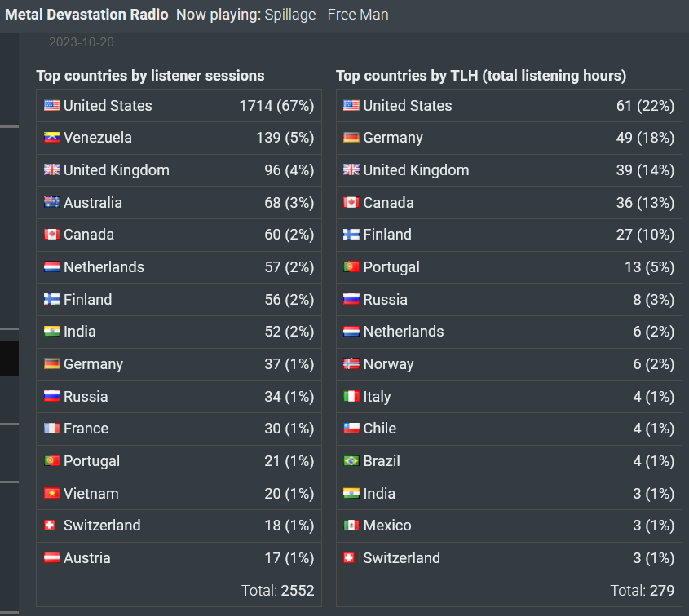Select the Netherlands row in listener sessions
The width and height of the screenshot is (689, 616).
[x=179, y=267]
